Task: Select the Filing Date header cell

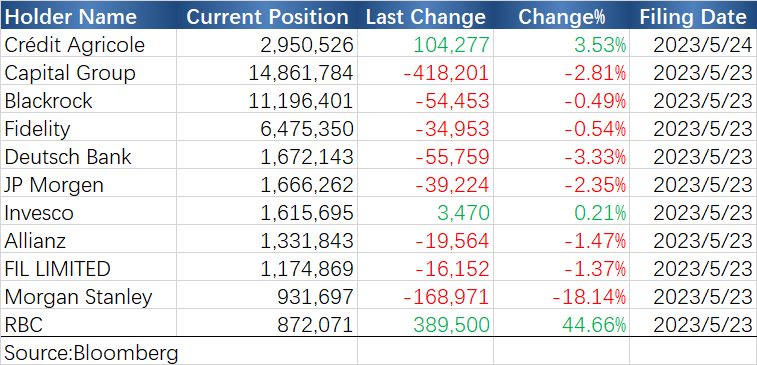Action: point(693,17)
